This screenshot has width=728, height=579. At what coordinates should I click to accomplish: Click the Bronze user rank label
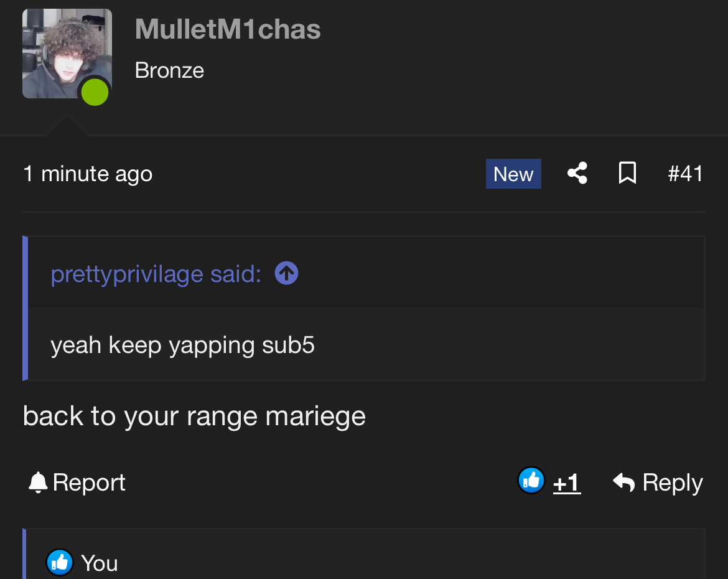(169, 70)
